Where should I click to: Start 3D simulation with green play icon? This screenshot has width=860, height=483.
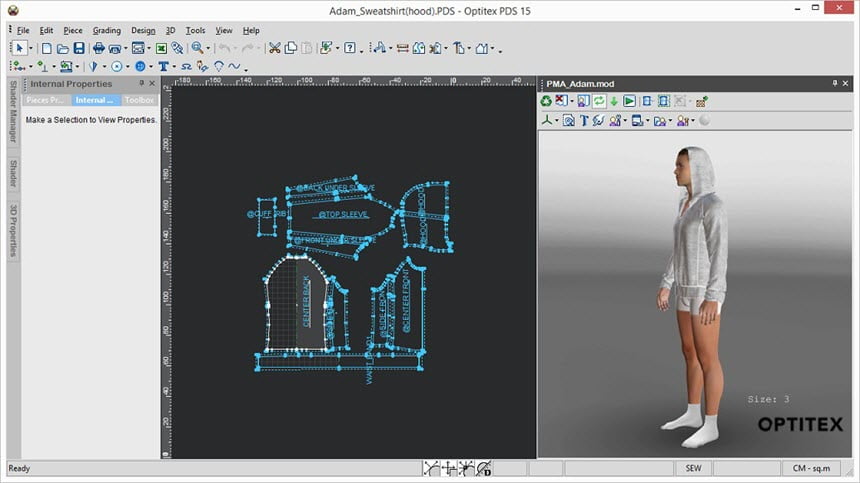629,101
